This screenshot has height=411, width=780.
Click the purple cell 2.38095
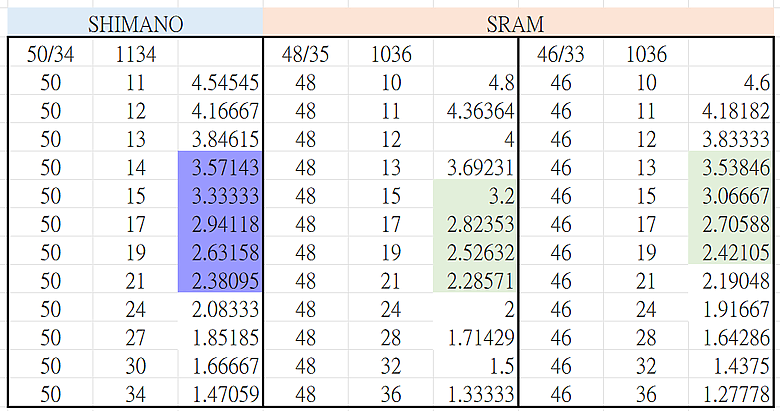point(220,280)
